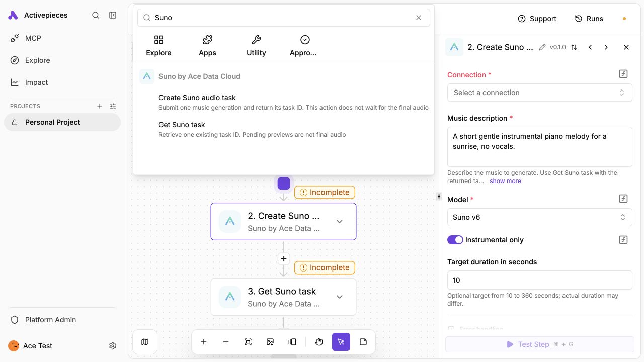Open the sidebar search icon

(x=96, y=15)
